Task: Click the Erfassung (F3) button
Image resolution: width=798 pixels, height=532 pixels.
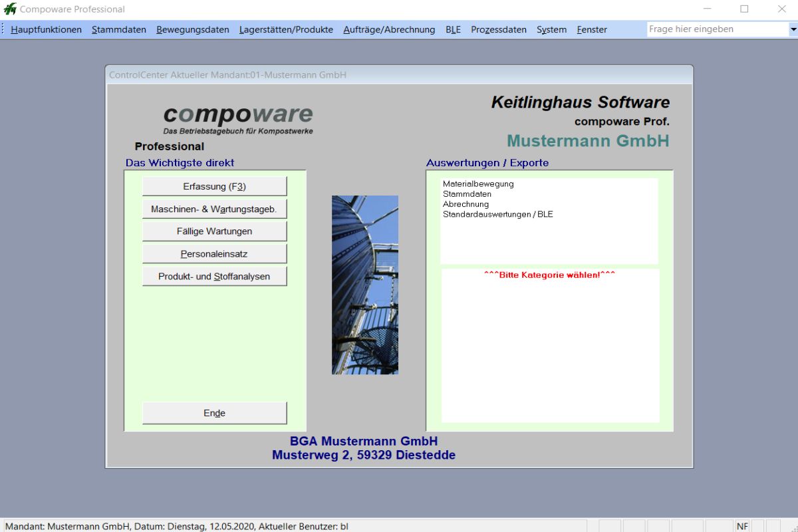Action: click(215, 187)
